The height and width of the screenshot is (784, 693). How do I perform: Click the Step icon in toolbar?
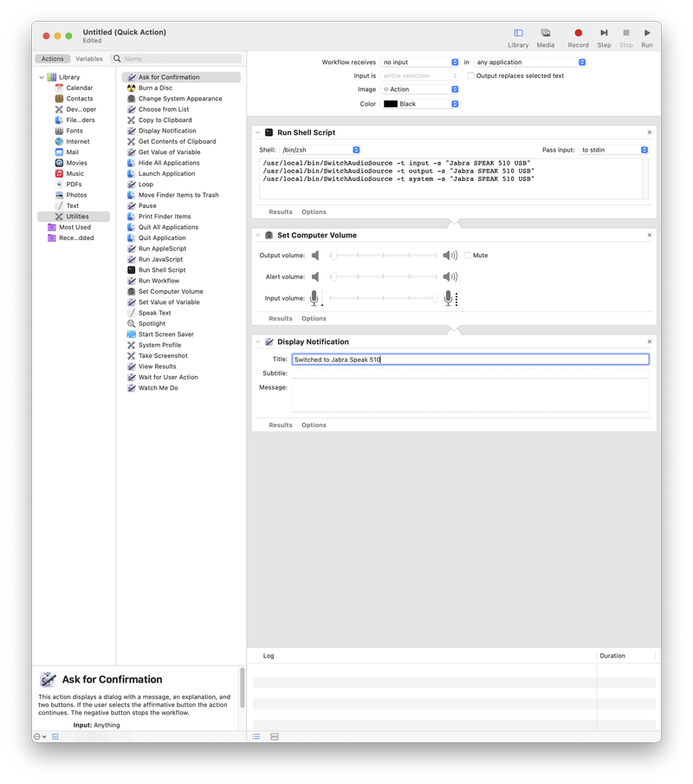coord(604,34)
